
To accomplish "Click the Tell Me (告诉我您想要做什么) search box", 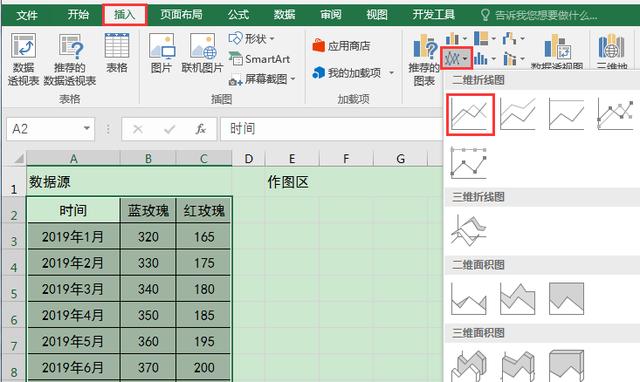I will 539,16.
